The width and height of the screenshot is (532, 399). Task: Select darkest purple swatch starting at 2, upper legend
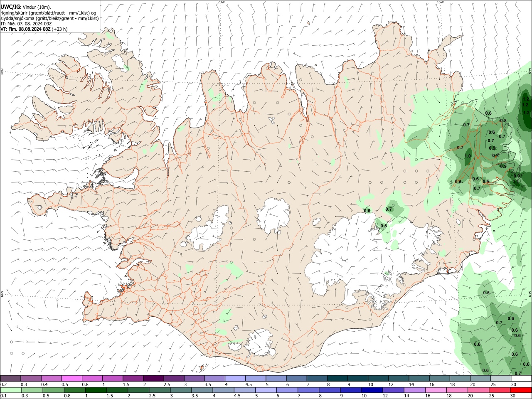(153, 378)
